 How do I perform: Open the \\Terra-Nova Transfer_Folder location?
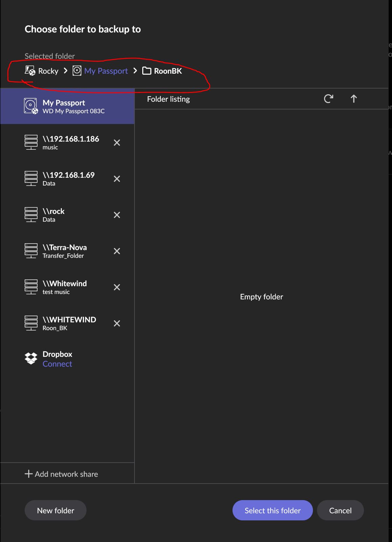point(64,251)
